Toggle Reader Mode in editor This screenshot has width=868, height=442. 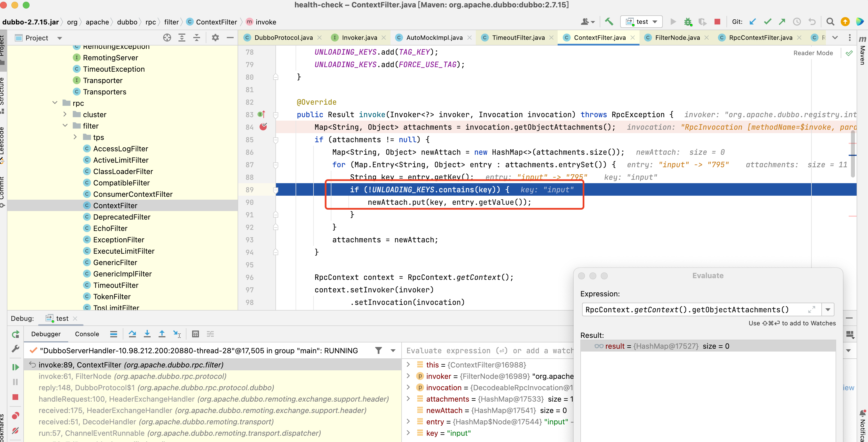point(813,53)
